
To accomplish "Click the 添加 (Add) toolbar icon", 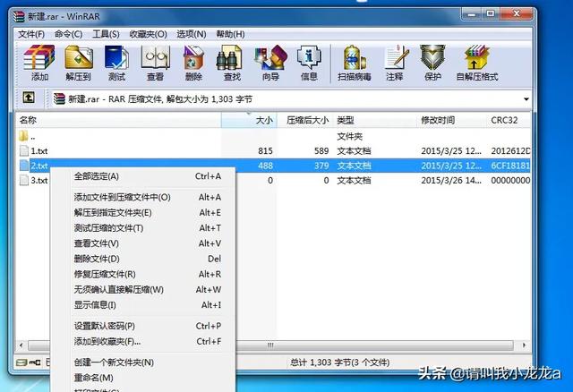I will tap(39, 57).
